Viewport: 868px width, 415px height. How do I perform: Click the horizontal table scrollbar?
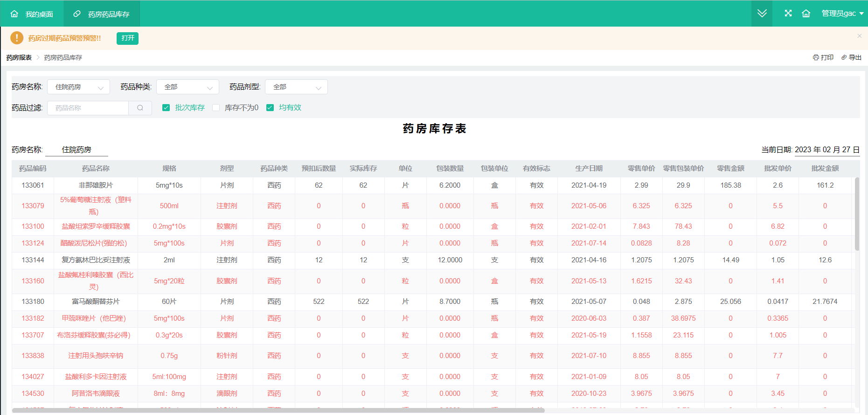278,410
